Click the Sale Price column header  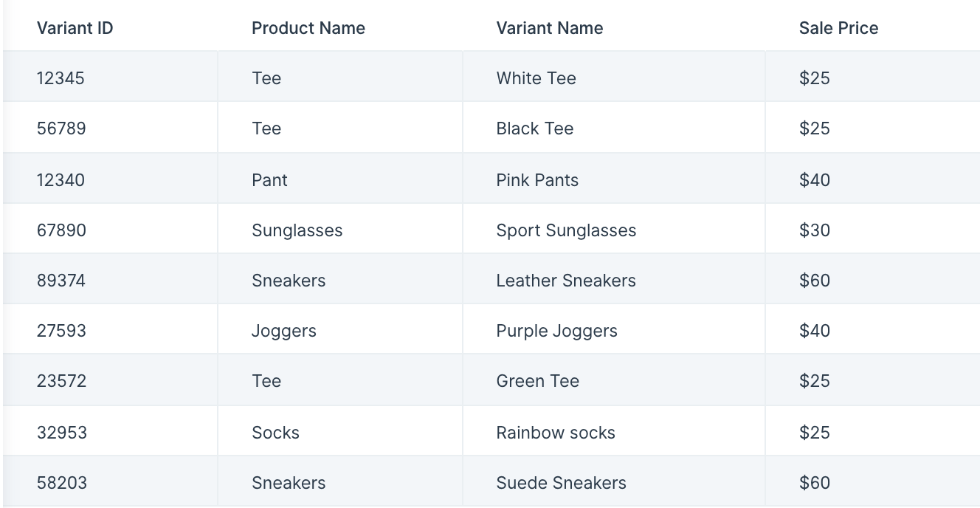838,28
